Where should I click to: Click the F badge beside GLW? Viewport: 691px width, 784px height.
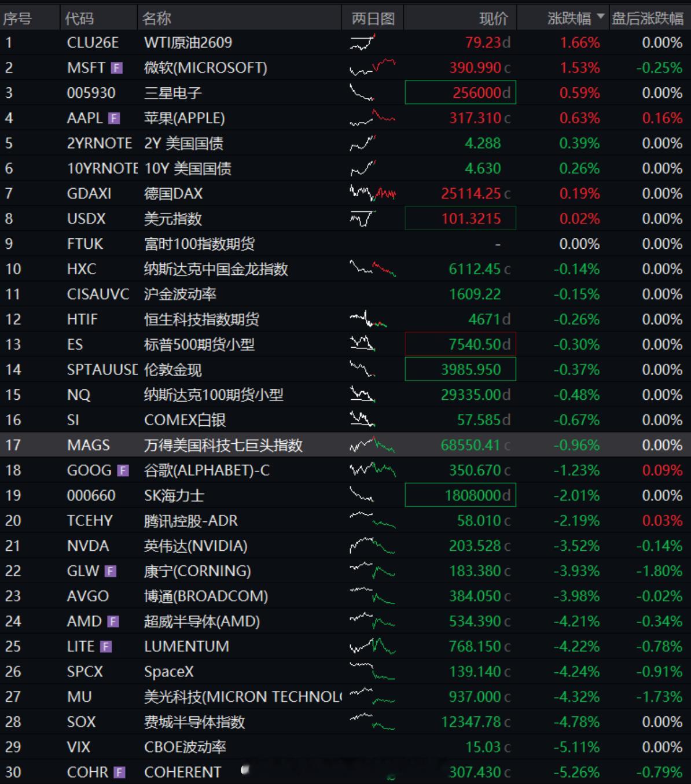point(111,572)
